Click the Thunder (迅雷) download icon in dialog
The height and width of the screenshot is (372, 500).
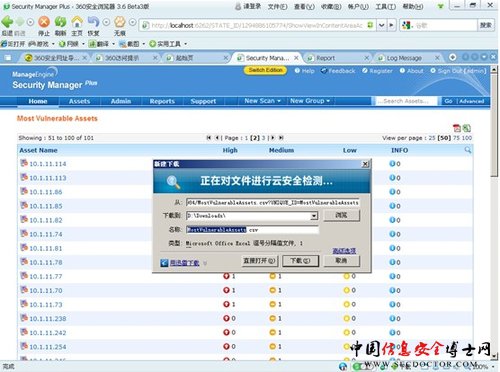pyautogui.click(x=164, y=263)
